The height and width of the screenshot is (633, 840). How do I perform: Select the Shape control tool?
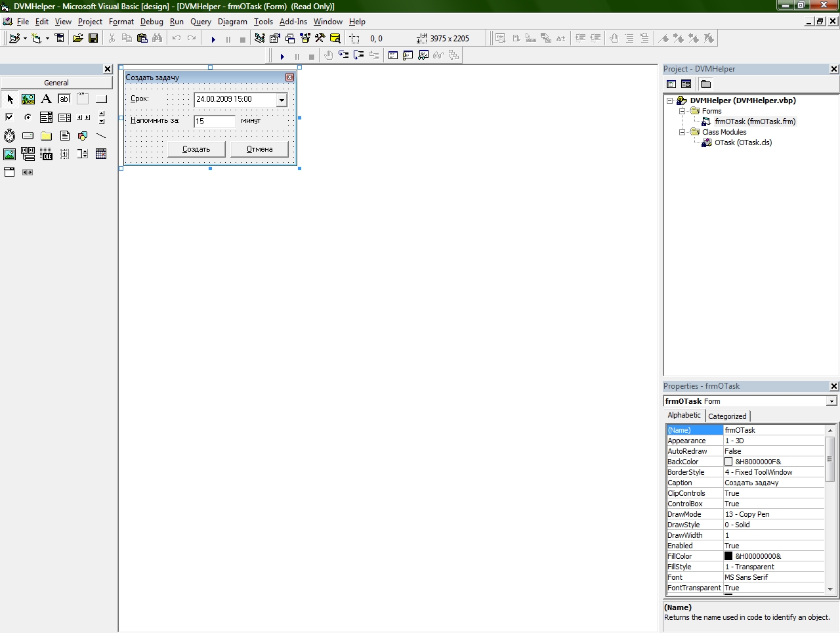coord(83,136)
